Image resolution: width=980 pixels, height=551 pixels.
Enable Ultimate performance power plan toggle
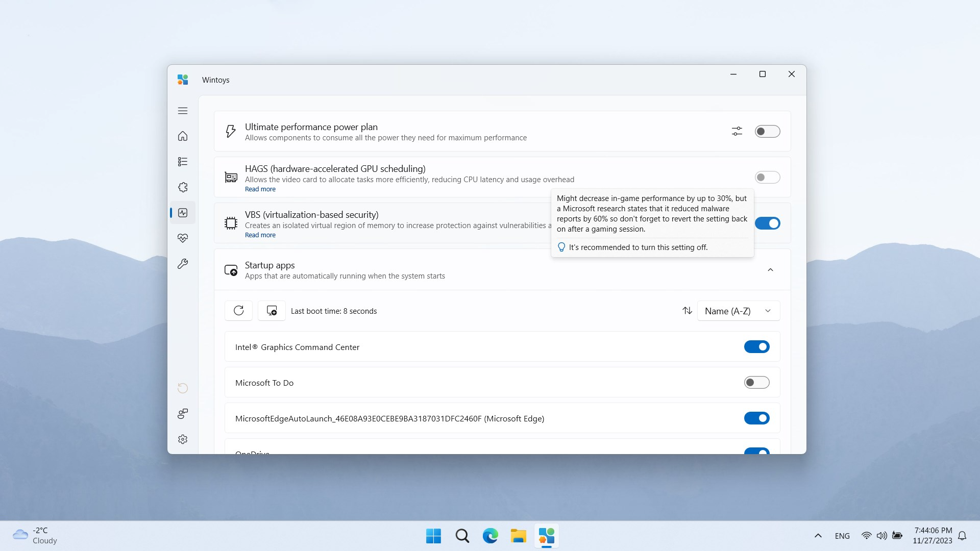coord(767,131)
